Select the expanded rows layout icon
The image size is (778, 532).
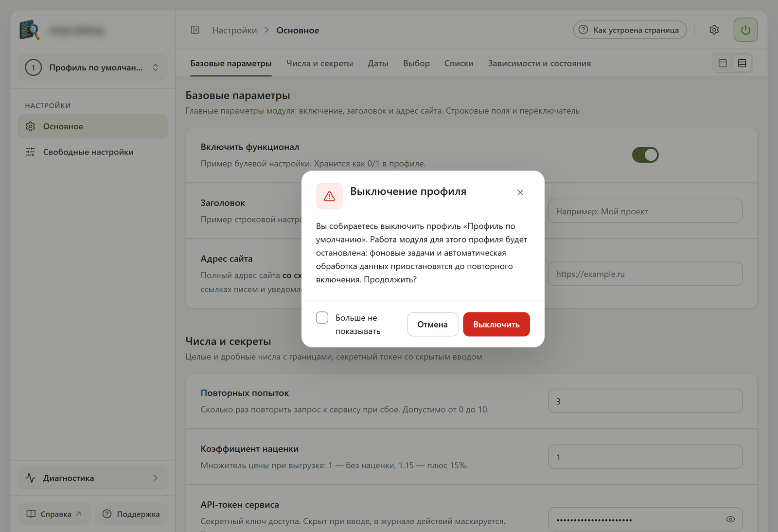pos(742,63)
